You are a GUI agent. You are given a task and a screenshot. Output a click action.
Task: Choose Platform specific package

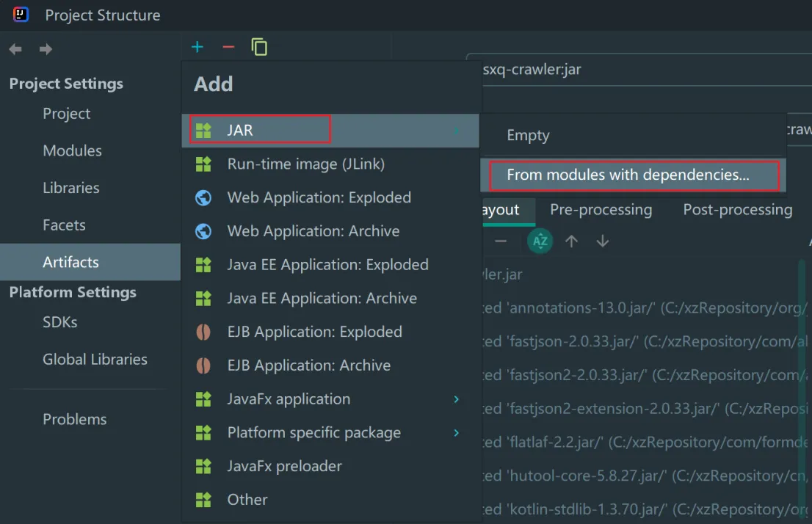(x=330, y=433)
